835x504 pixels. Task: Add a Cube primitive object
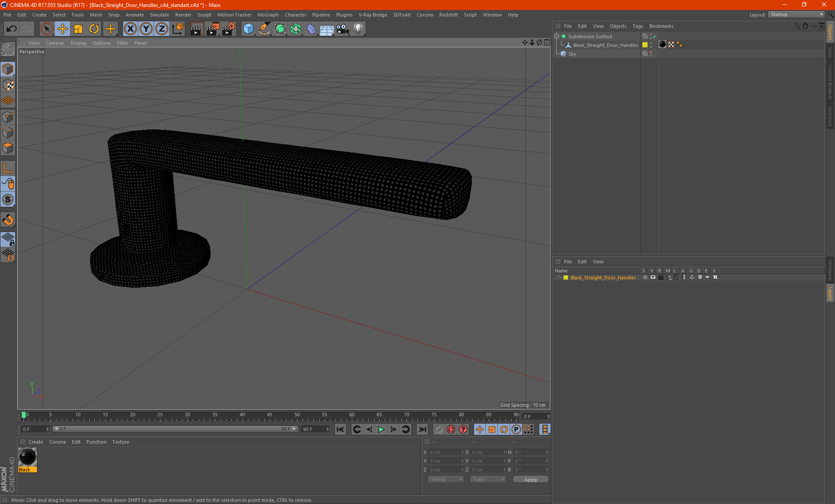click(x=248, y=29)
